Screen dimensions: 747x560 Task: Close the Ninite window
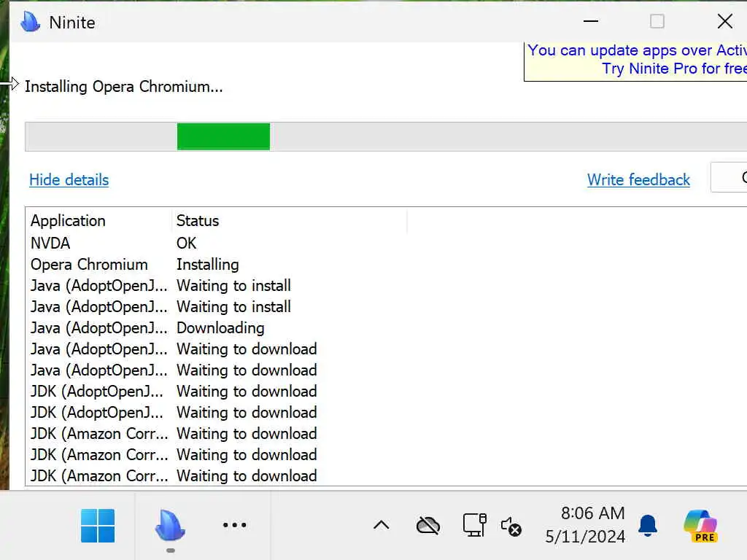(724, 21)
